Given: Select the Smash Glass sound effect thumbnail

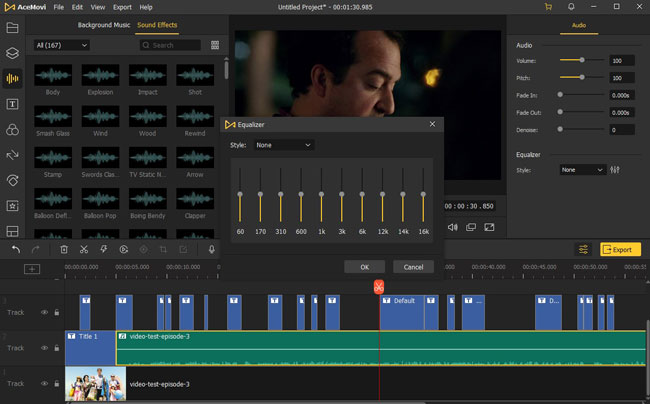Looking at the screenshot, I should coord(53,116).
